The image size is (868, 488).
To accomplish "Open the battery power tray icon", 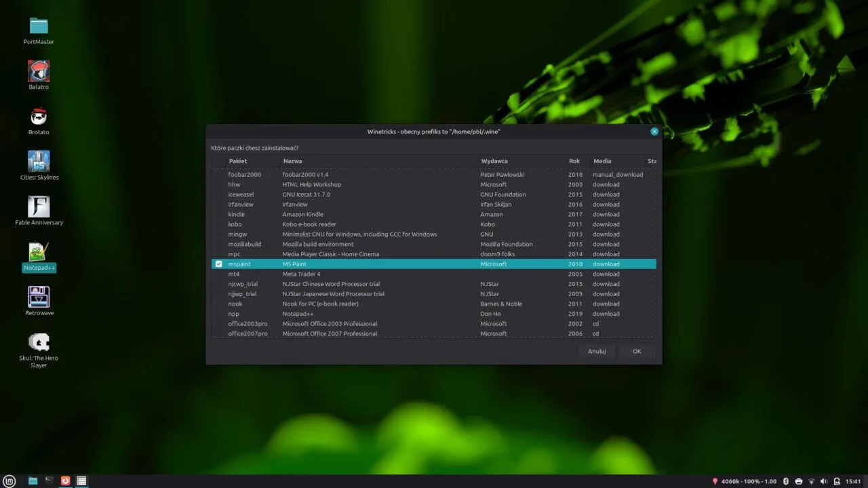I will pos(836,481).
